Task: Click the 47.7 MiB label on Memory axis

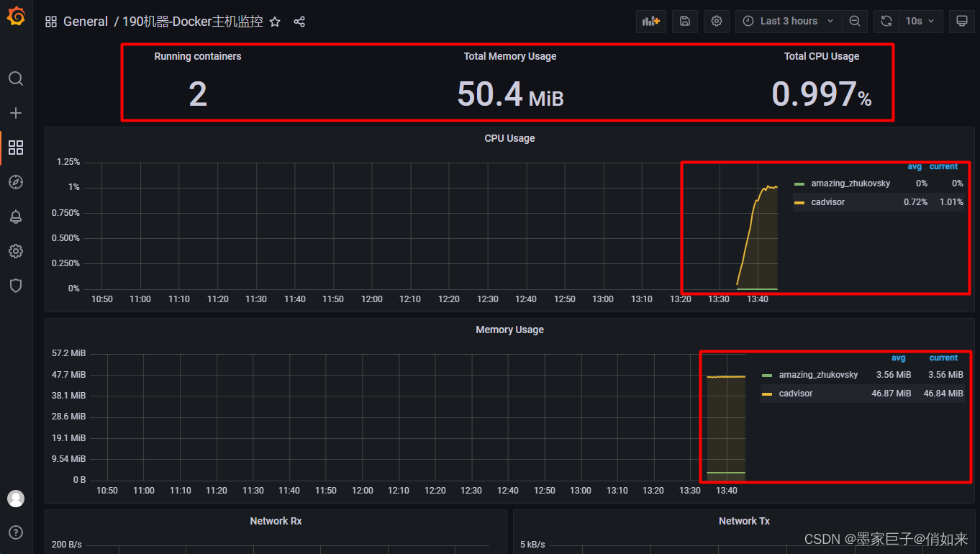Action: [69, 375]
